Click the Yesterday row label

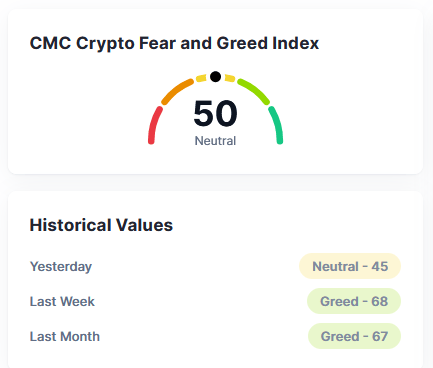pyautogui.click(x=61, y=267)
